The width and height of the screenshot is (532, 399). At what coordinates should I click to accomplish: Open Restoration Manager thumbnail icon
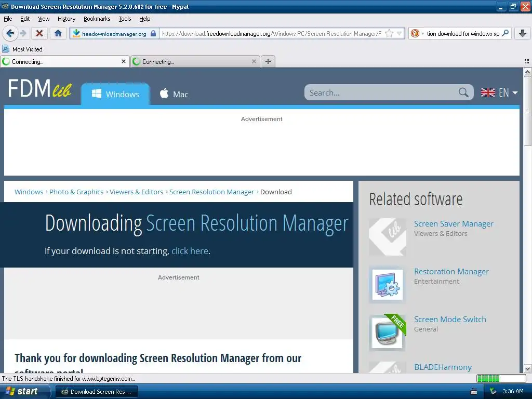click(x=388, y=284)
